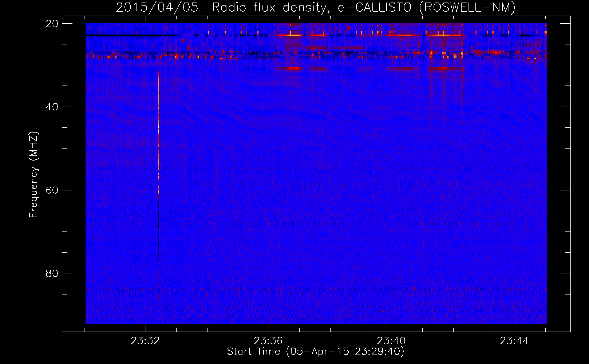
Task: Select the 60 frequency tick label
Action: point(52,190)
